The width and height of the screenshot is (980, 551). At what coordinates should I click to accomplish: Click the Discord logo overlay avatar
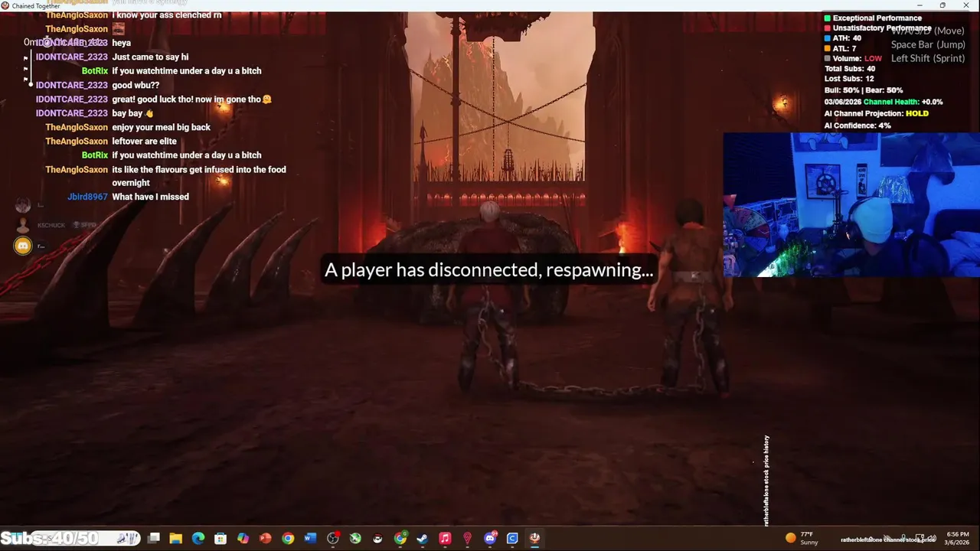click(x=22, y=246)
